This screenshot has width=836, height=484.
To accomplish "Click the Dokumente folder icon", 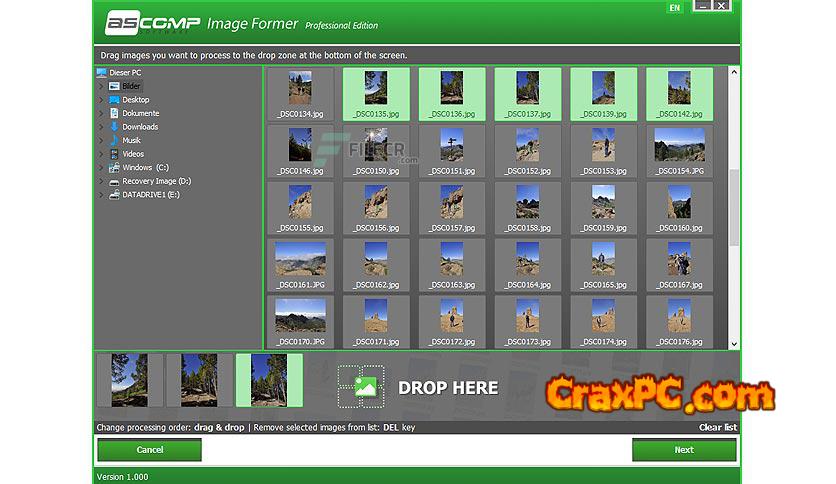I will [114, 113].
